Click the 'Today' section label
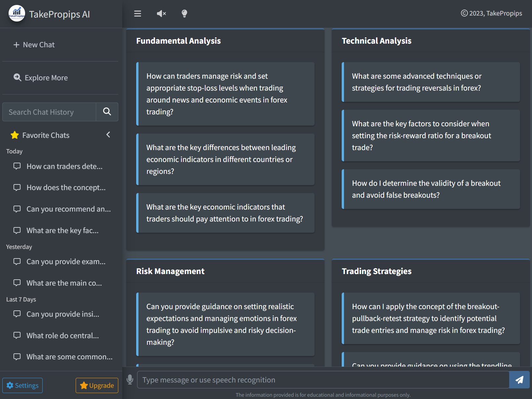 [14, 151]
